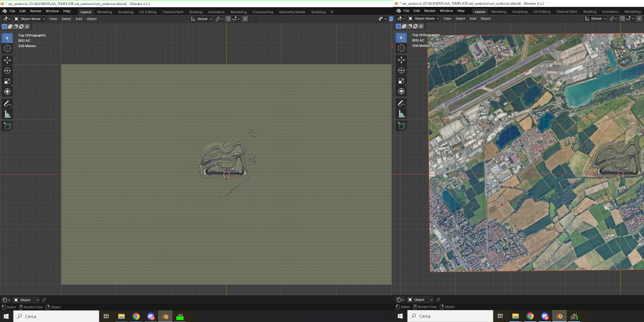Open Object context dropdown in right bottom editor

click(420, 300)
